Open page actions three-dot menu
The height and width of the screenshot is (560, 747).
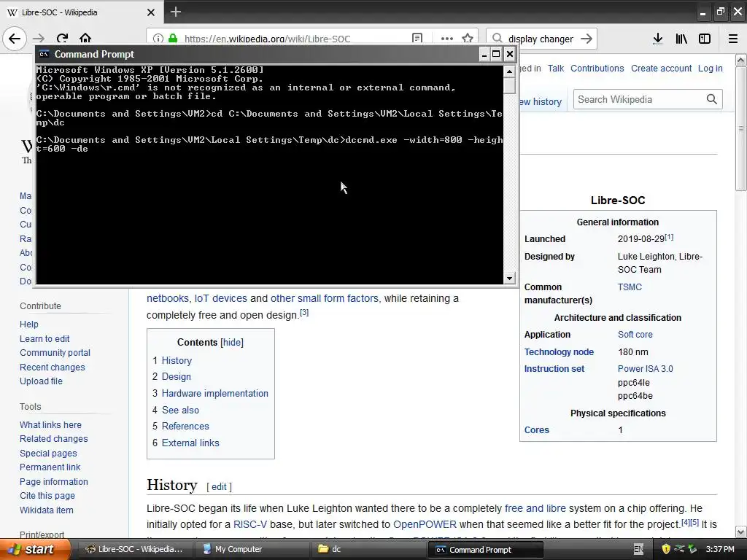coord(447,39)
